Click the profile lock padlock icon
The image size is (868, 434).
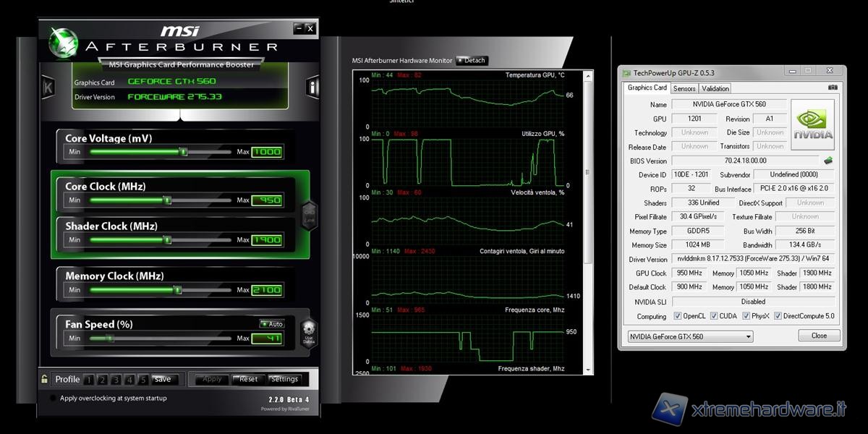tap(45, 379)
